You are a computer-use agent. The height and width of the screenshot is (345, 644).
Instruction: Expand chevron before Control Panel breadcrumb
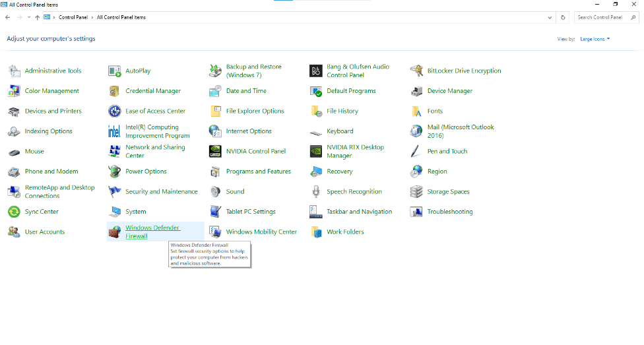54,17
